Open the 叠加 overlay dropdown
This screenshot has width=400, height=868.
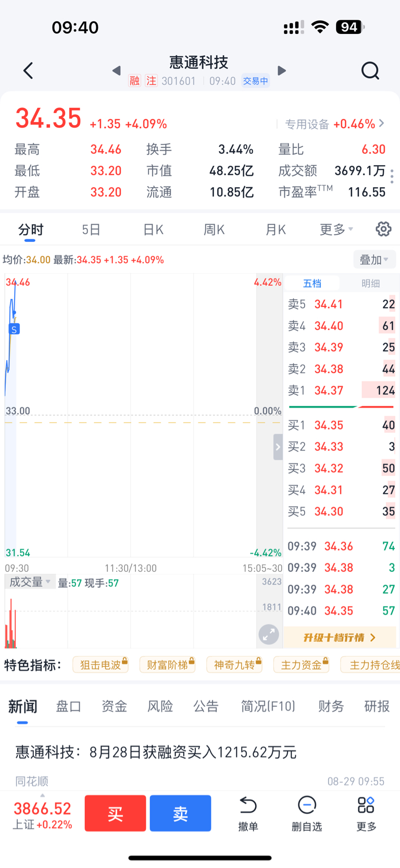374,260
